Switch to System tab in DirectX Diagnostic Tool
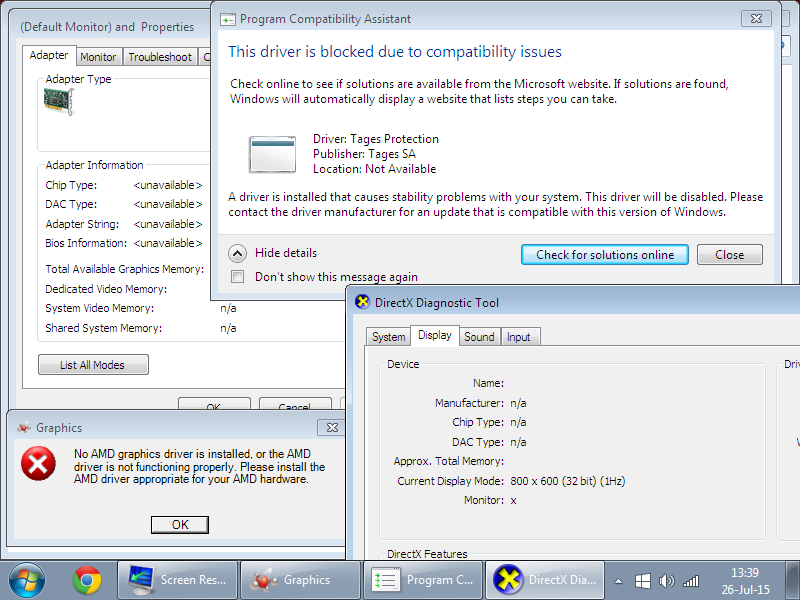Image resolution: width=800 pixels, height=600 pixels. click(x=388, y=337)
